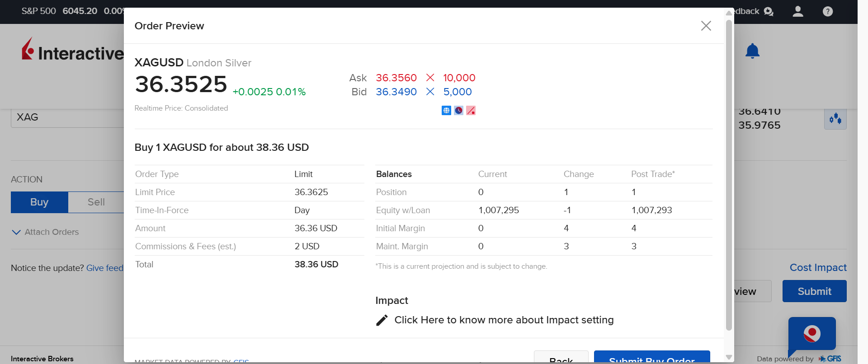Click the Impact section heading
Screen dimensions: 868x364
[392, 300]
